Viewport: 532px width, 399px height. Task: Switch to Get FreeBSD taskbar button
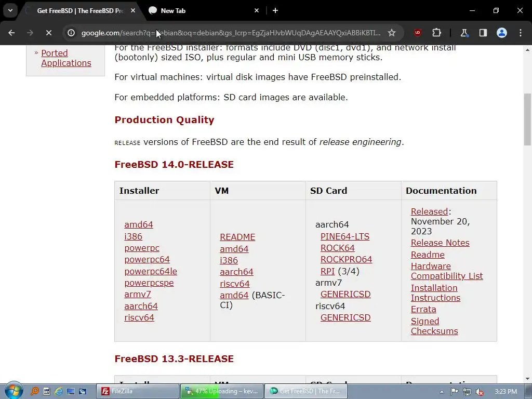(305, 391)
